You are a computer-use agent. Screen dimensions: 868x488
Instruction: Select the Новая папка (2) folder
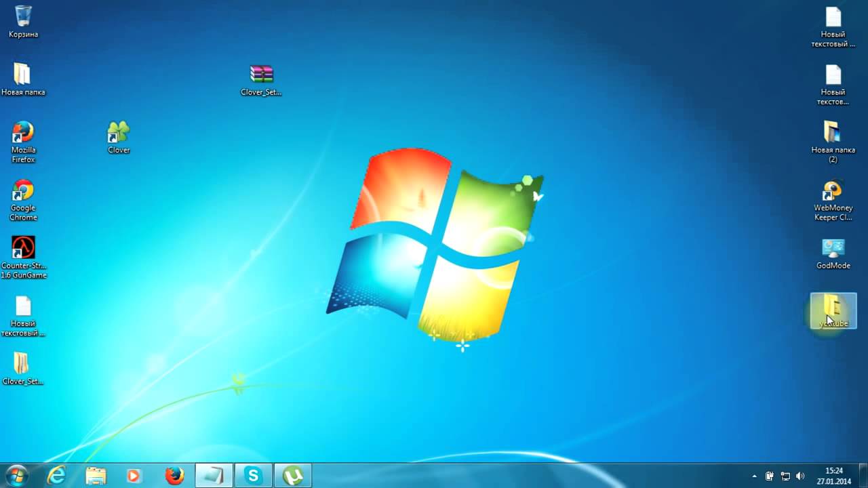click(833, 142)
